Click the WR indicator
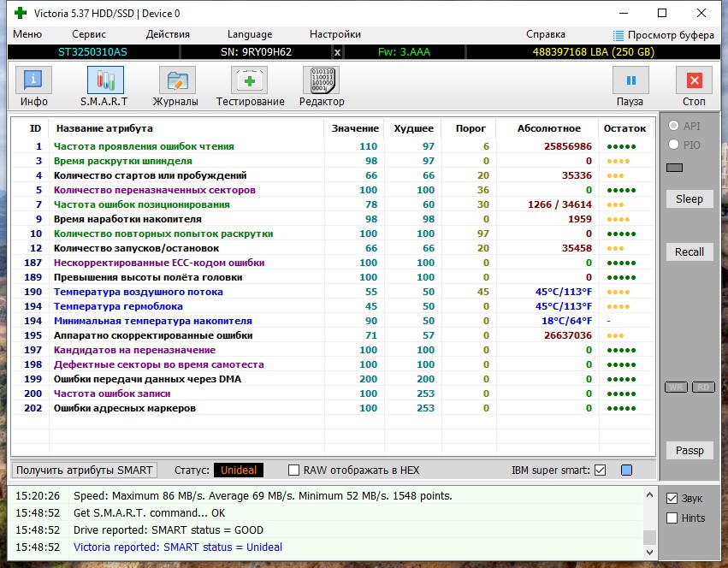Image resolution: width=728 pixels, height=568 pixels. (x=676, y=387)
